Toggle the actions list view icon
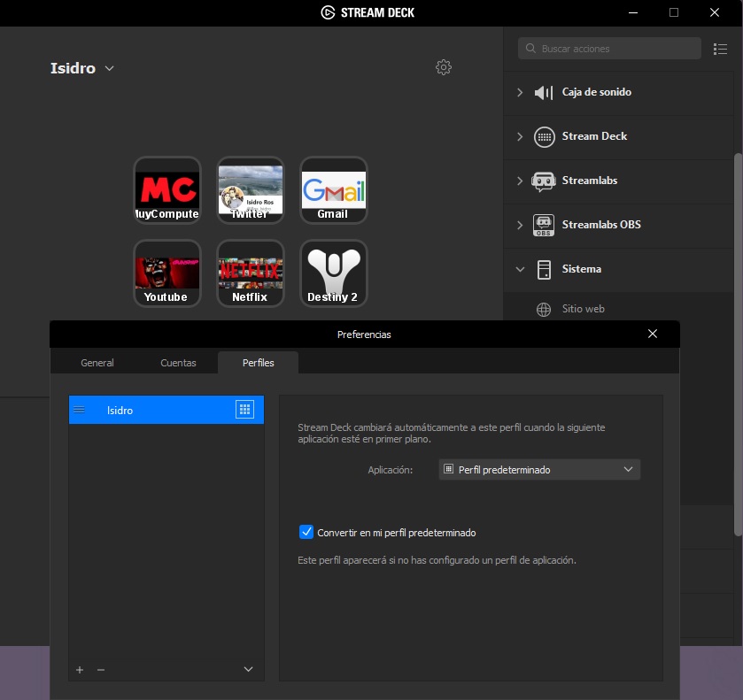Image resolution: width=743 pixels, height=700 pixels. 720,49
